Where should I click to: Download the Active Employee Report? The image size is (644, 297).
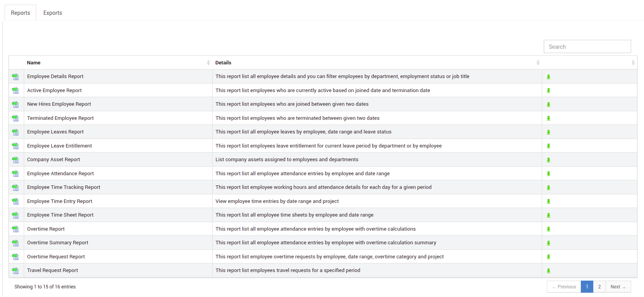pos(548,91)
